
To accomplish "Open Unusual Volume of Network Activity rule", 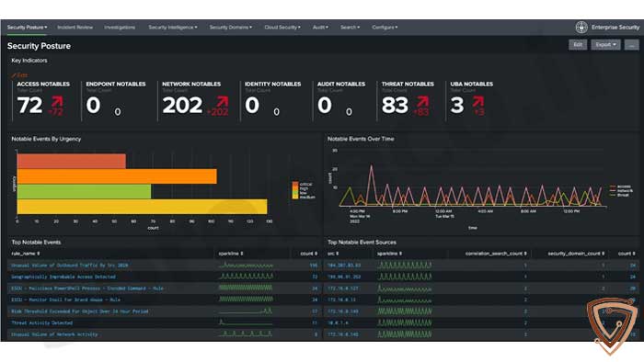I will pos(54,334).
